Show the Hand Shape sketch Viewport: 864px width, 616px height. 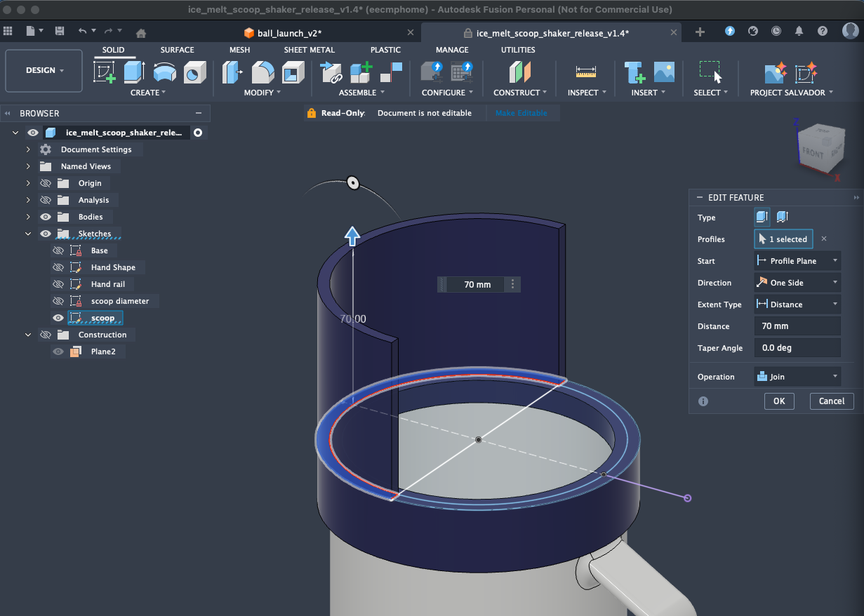point(59,267)
